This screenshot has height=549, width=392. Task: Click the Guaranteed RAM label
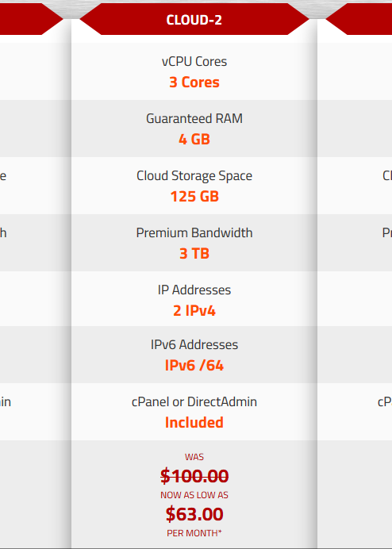coord(194,119)
